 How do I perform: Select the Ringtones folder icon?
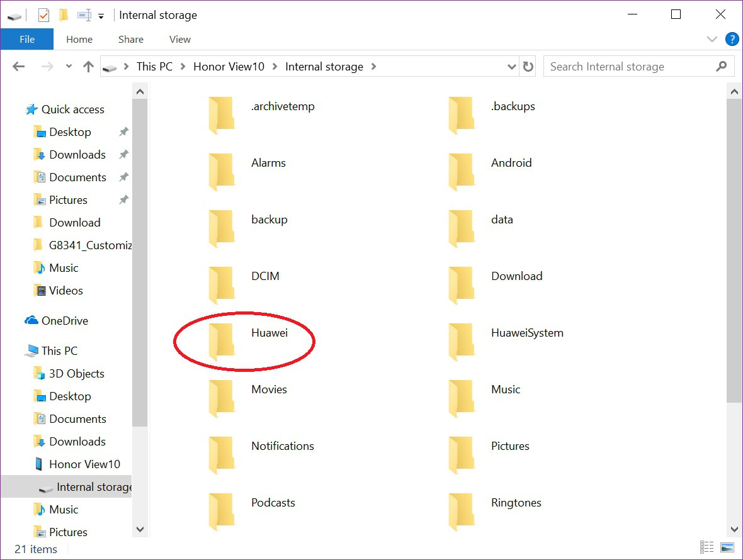pos(462,512)
